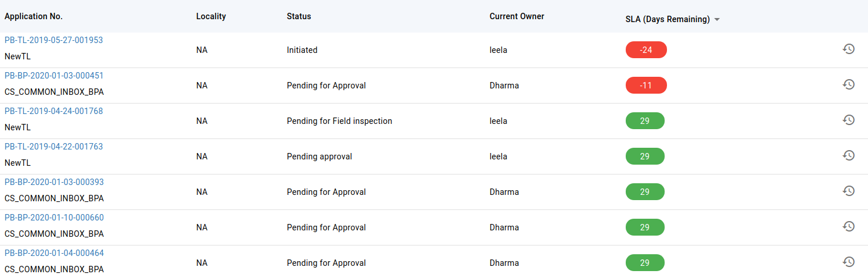The width and height of the screenshot is (868, 274).
Task: Open history icon in PB-BP-2020-01-04-000464 row
Action: pyautogui.click(x=849, y=262)
